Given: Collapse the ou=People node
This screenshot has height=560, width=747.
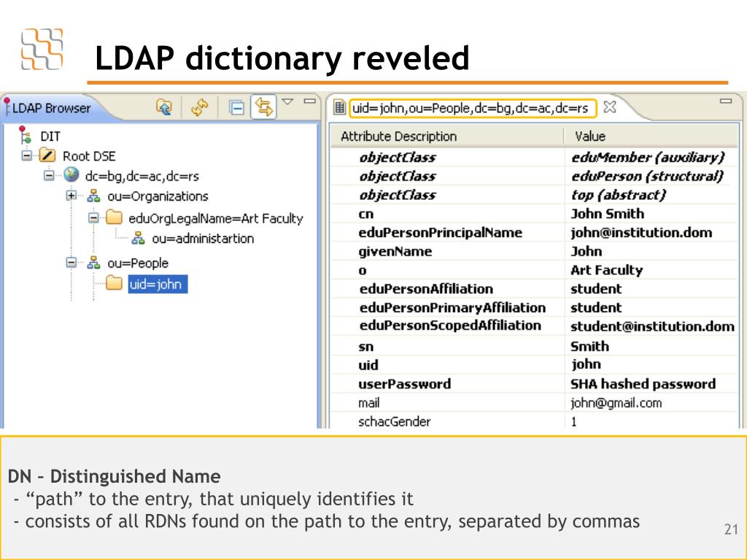Looking at the screenshot, I should [71, 262].
